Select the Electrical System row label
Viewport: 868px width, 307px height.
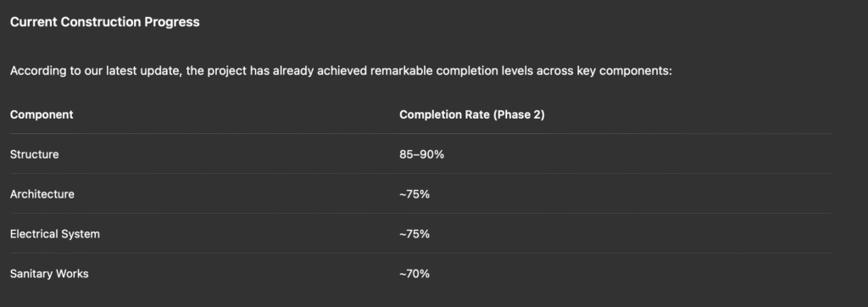click(55, 234)
